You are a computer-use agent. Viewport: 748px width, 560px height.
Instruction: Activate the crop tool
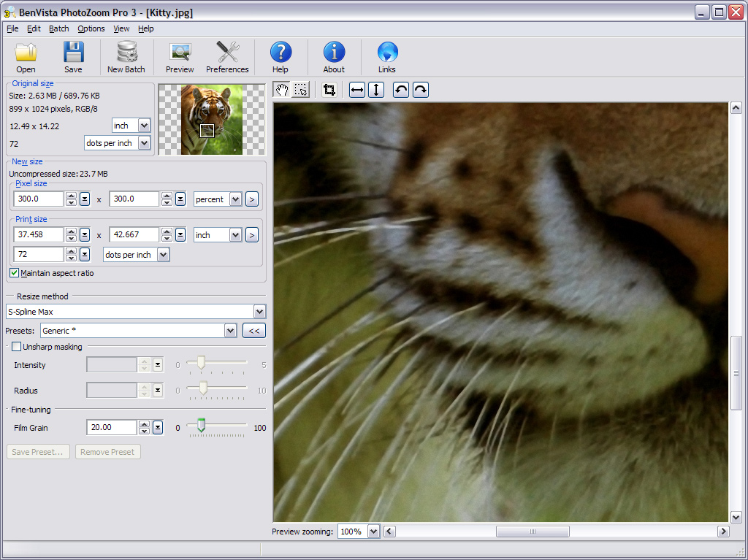pos(329,90)
